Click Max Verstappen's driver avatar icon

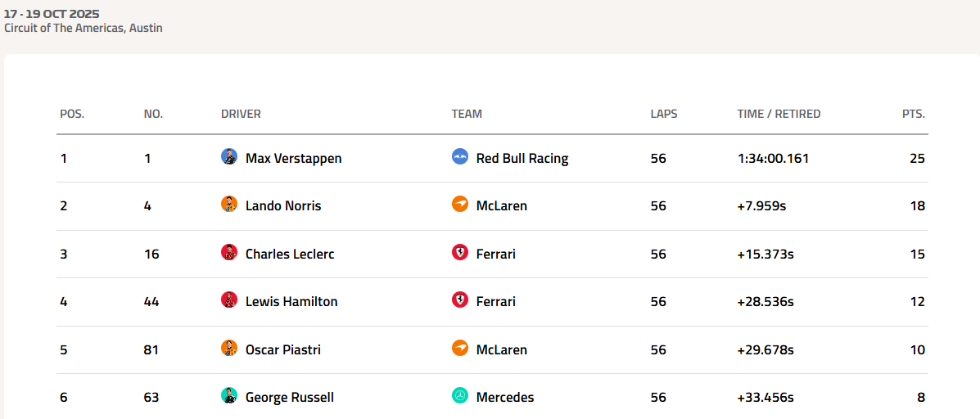(229, 157)
